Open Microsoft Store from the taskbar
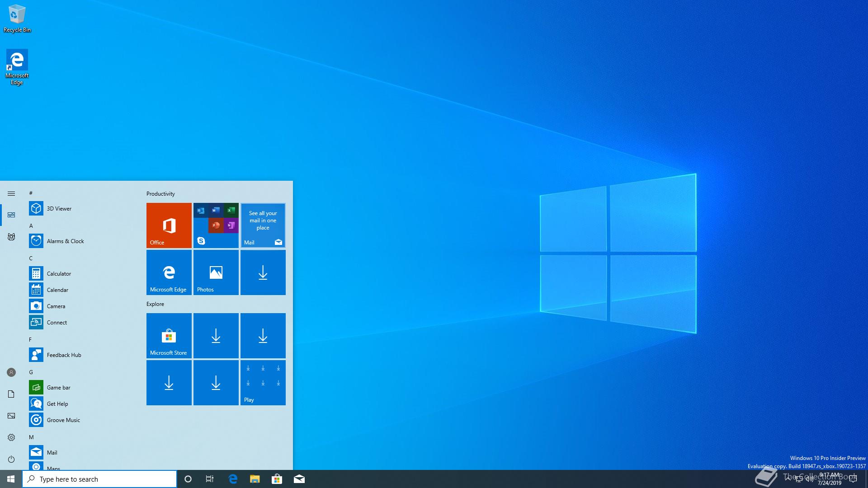This screenshot has width=868, height=488. point(277,479)
